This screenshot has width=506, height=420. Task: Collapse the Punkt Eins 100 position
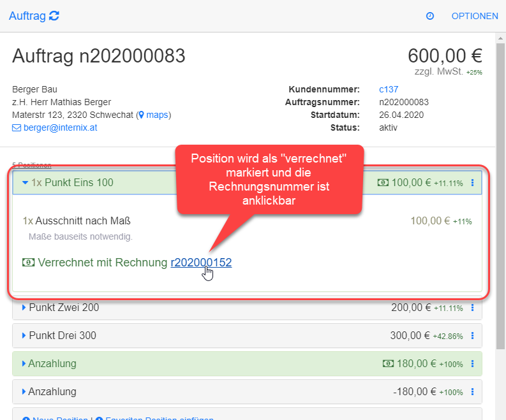25,182
